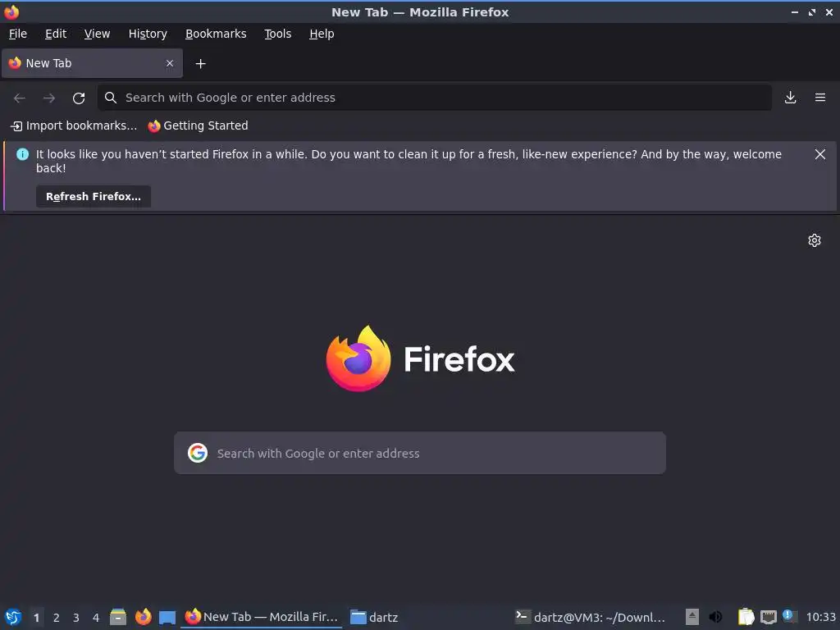Viewport: 840px width, 630px height.
Task: Open the Edit menu
Action: (x=56, y=34)
